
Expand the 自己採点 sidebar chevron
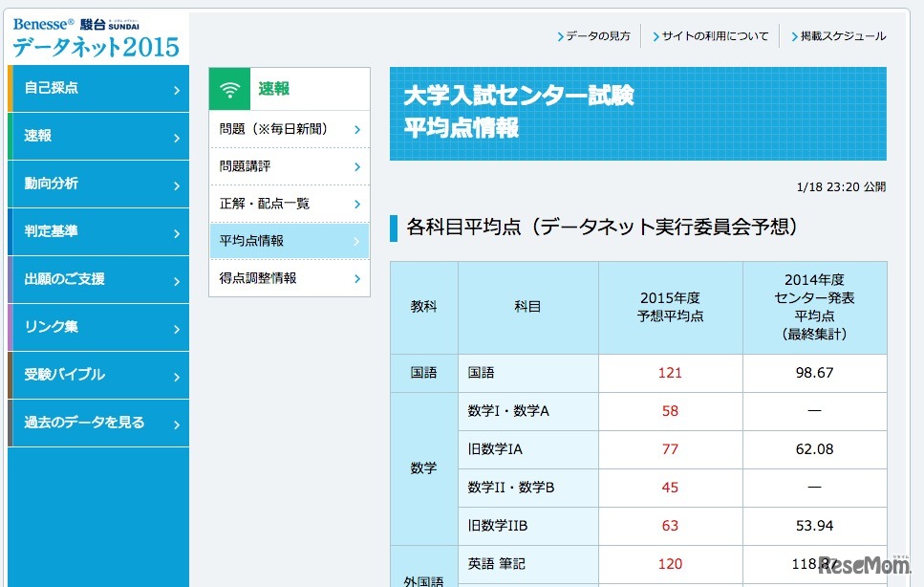[177, 88]
